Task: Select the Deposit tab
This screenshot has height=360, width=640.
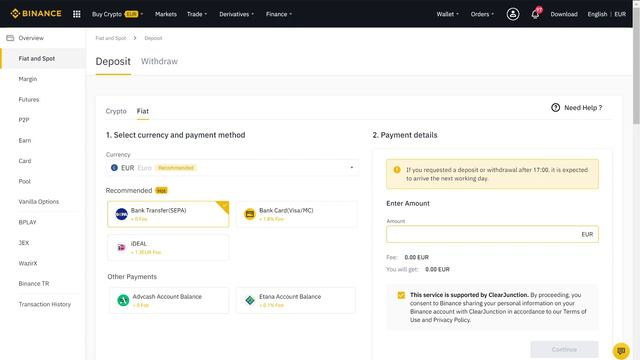Action: (x=113, y=61)
